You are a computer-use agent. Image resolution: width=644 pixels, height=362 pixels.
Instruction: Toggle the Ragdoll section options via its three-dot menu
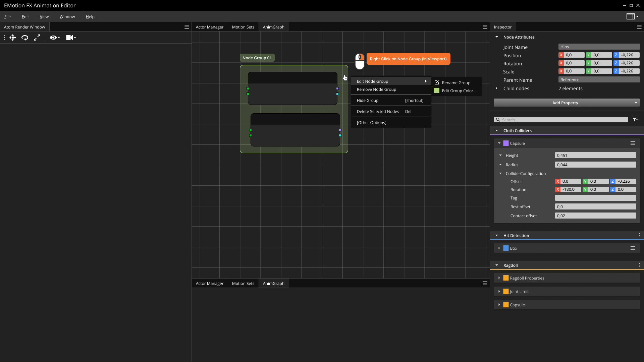click(639, 265)
